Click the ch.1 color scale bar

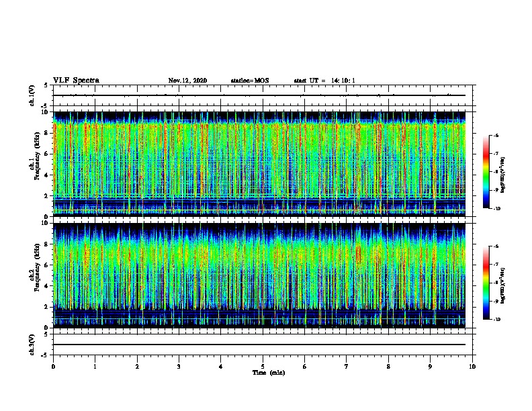pos(486,172)
